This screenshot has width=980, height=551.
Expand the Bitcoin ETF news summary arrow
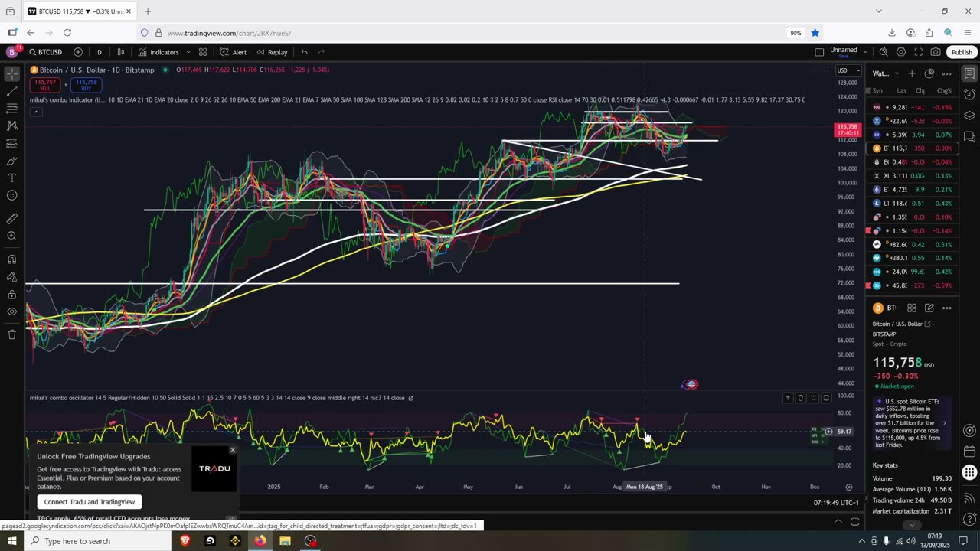944,422
